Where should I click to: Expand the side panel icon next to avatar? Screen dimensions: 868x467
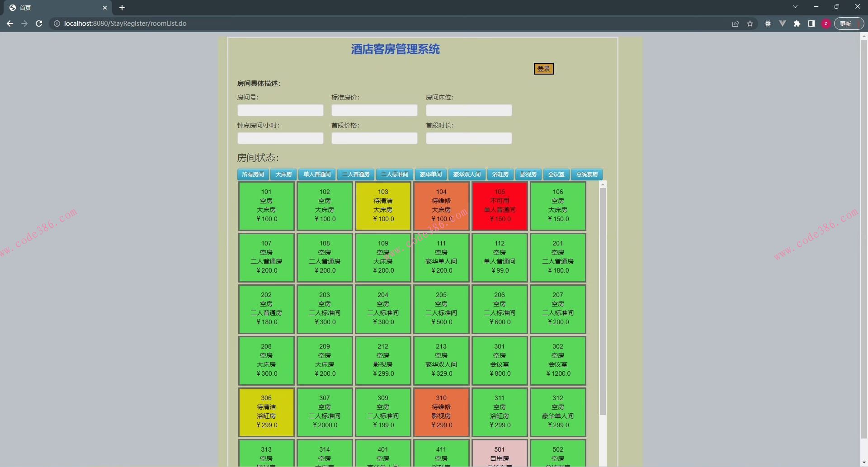(x=811, y=24)
